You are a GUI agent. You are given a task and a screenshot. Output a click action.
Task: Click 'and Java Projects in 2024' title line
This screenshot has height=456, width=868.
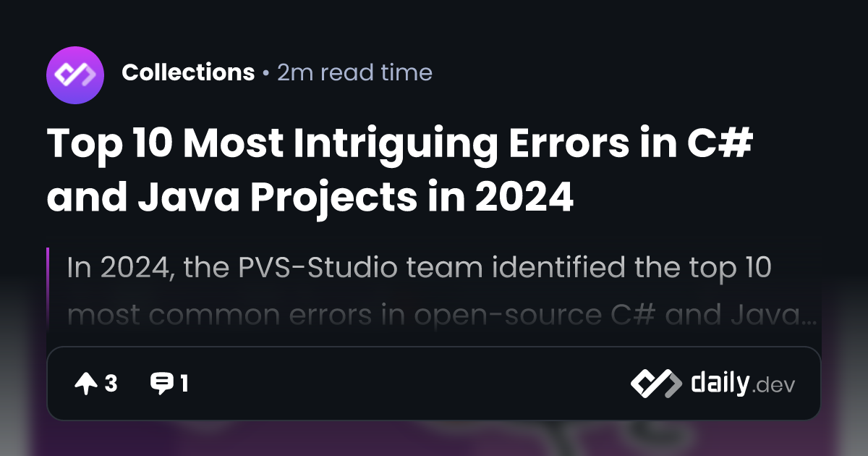[310, 197]
